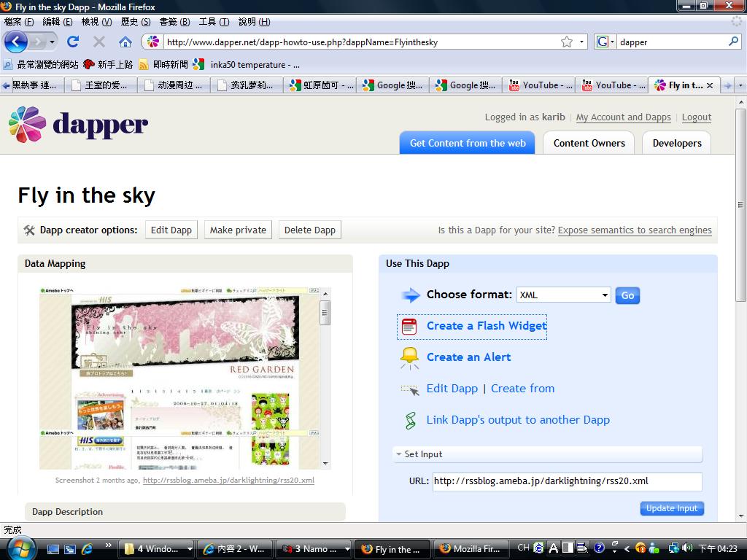747x560 pixels.
Task: Click the Create from link
Action: pyautogui.click(x=522, y=389)
